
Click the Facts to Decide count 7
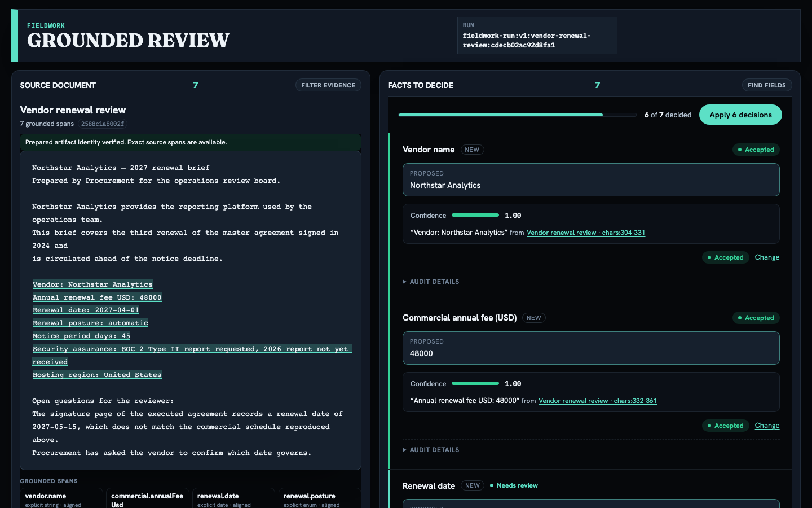[x=598, y=85]
